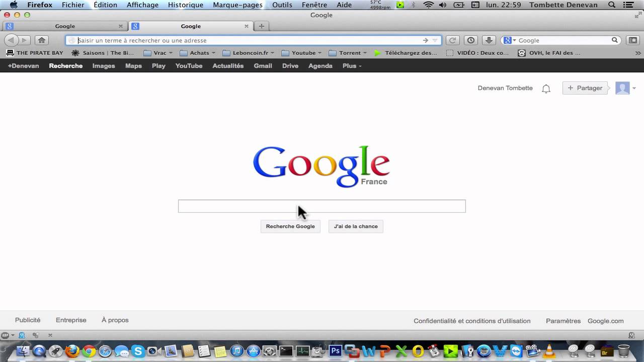Open the Confidentialité et conditions link
The image size is (644, 362).
pos(472,321)
